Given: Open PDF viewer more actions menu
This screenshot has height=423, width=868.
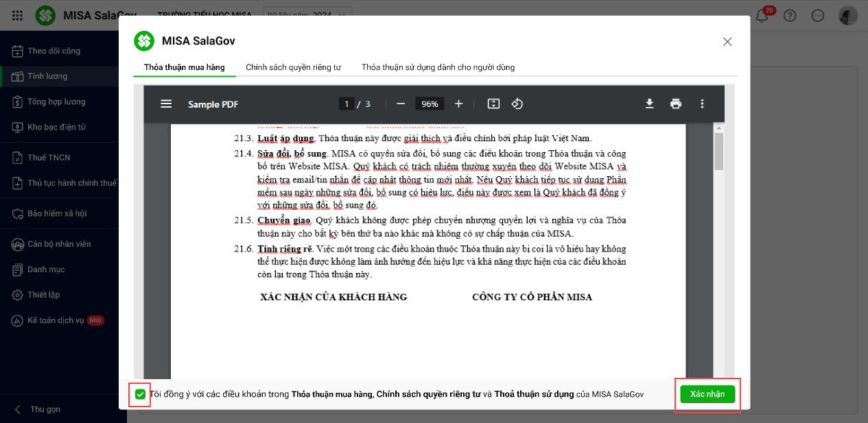Looking at the screenshot, I should [x=701, y=104].
